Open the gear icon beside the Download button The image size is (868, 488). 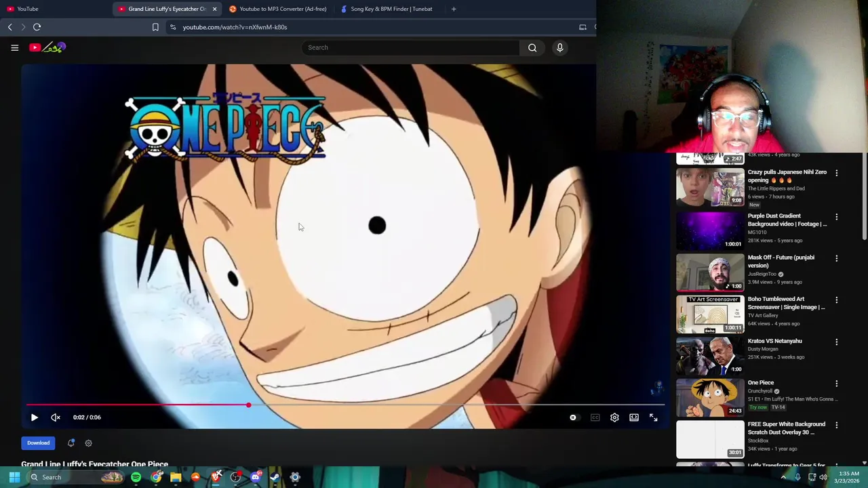pyautogui.click(x=88, y=443)
